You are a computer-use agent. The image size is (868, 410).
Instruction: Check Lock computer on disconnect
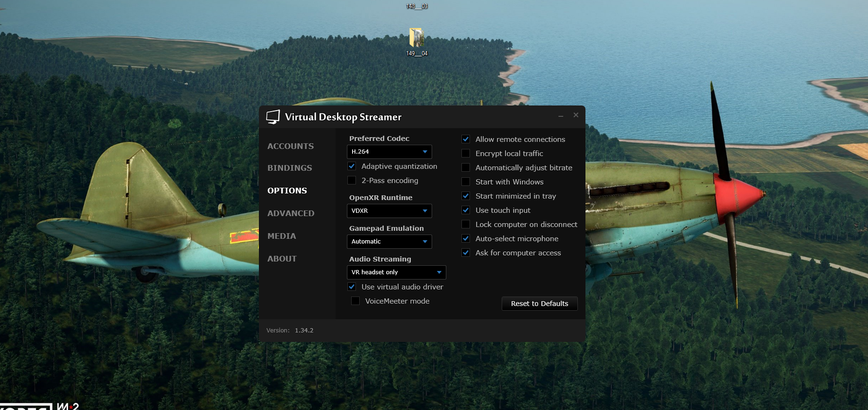[x=466, y=224]
